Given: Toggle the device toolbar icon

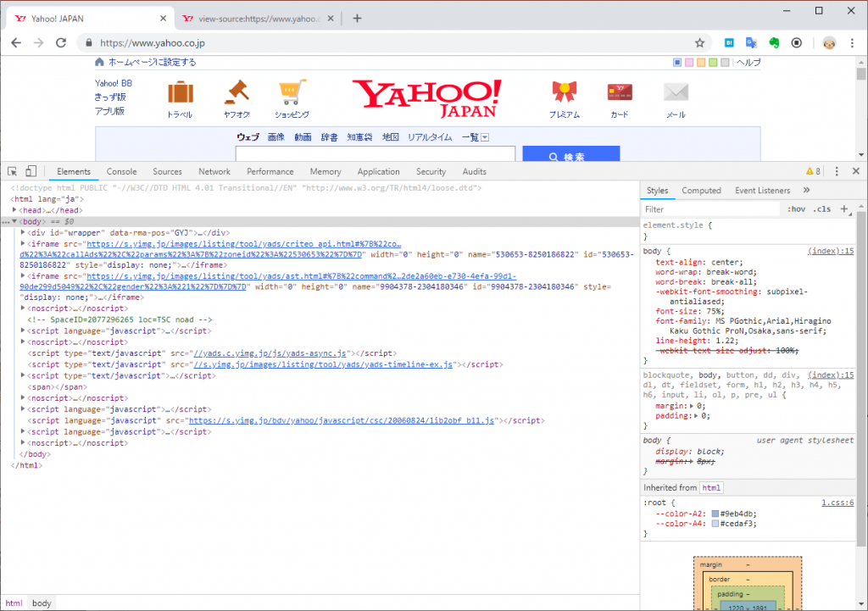Looking at the screenshot, I should pyautogui.click(x=31, y=171).
